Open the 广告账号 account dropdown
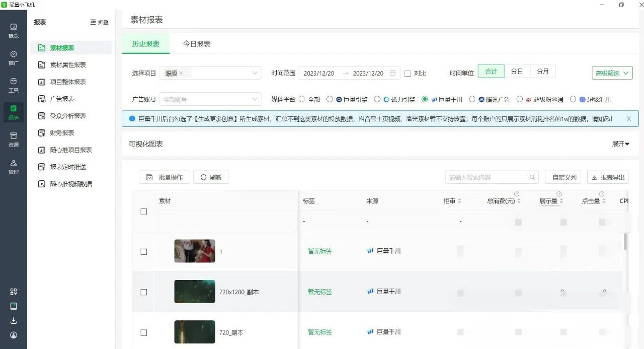 (x=210, y=99)
